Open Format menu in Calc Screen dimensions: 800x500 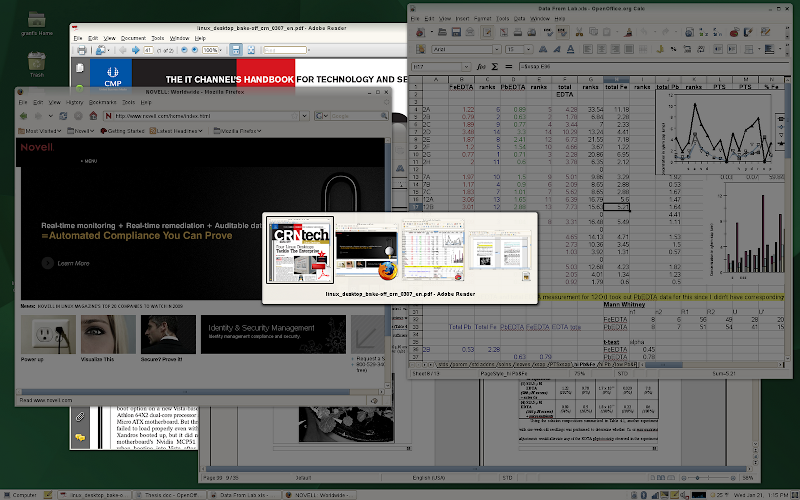pyautogui.click(x=483, y=19)
